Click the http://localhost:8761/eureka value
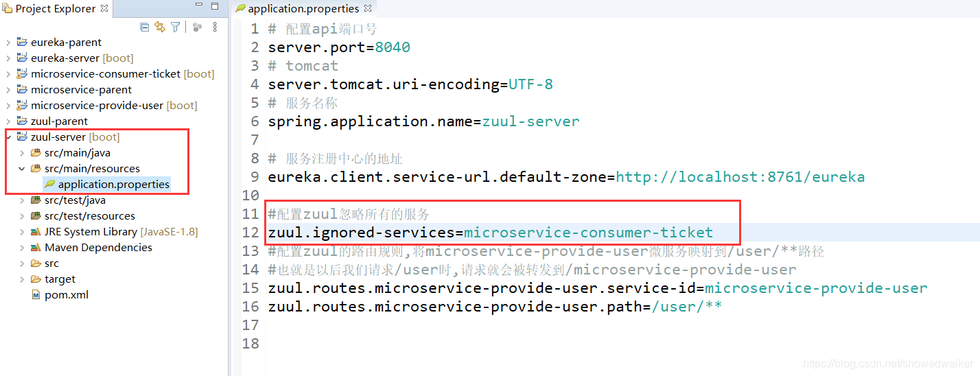980x376 pixels. click(x=740, y=177)
